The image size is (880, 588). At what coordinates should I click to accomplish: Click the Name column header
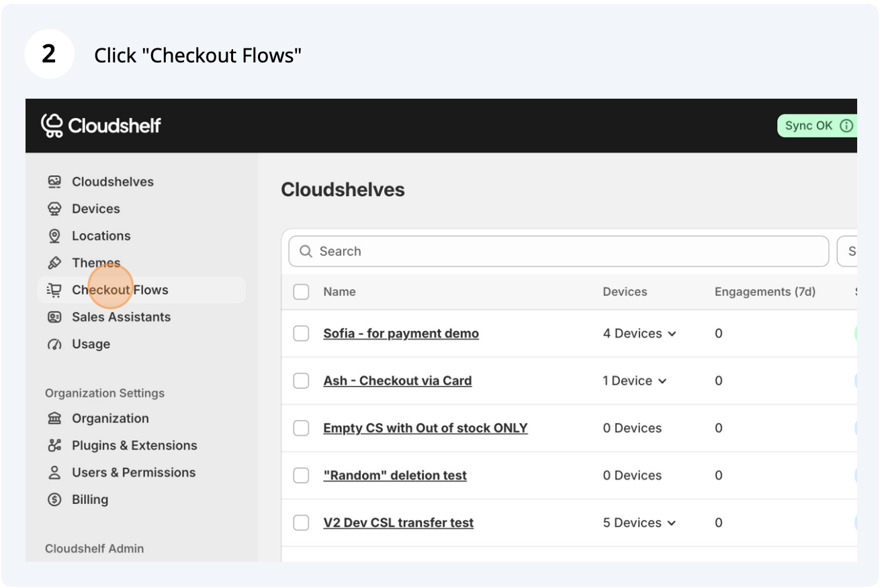click(x=339, y=292)
